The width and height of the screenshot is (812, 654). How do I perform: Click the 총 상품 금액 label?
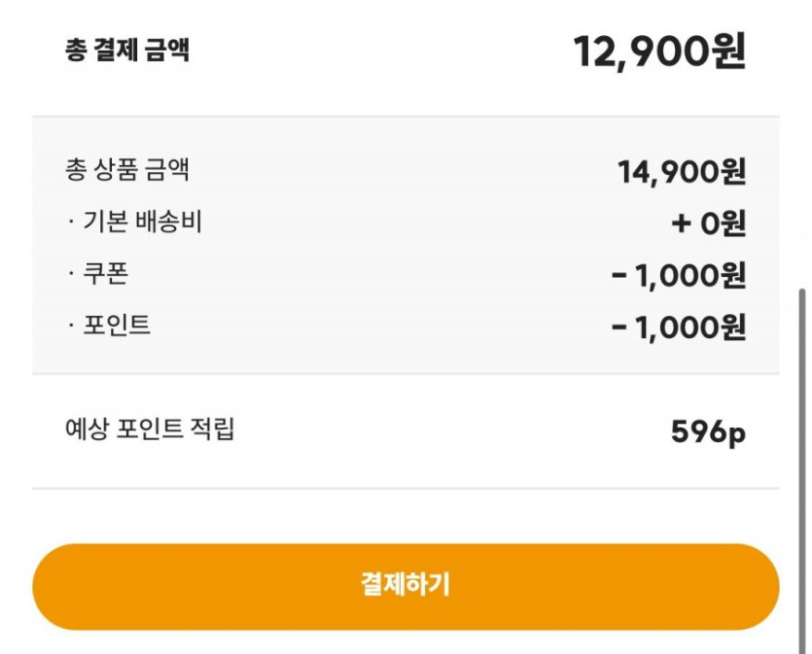coord(126,171)
